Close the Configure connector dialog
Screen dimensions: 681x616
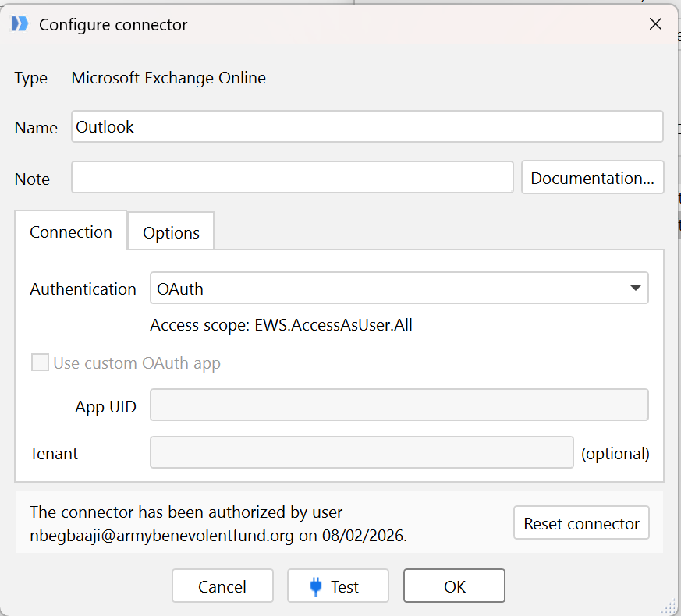click(656, 24)
